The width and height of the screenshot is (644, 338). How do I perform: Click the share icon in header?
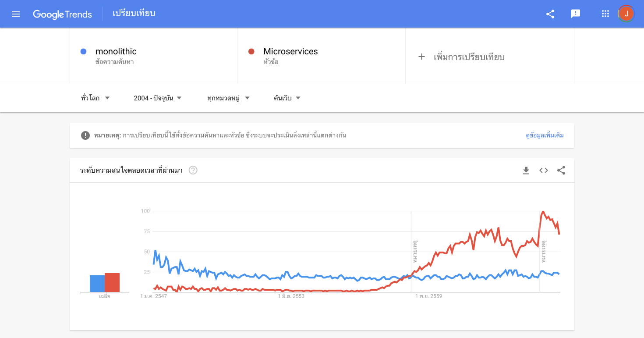(x=550, y=14)
